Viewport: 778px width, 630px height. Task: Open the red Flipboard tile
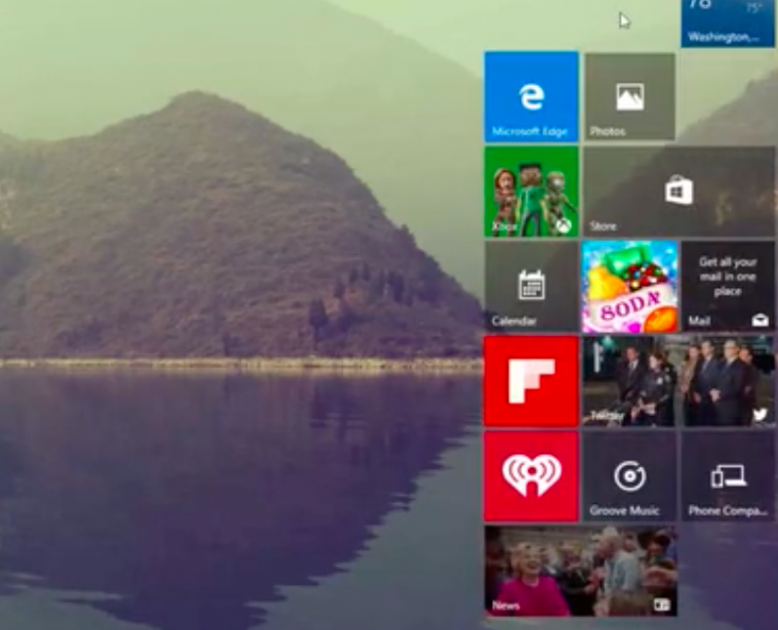tap(531, 381)
